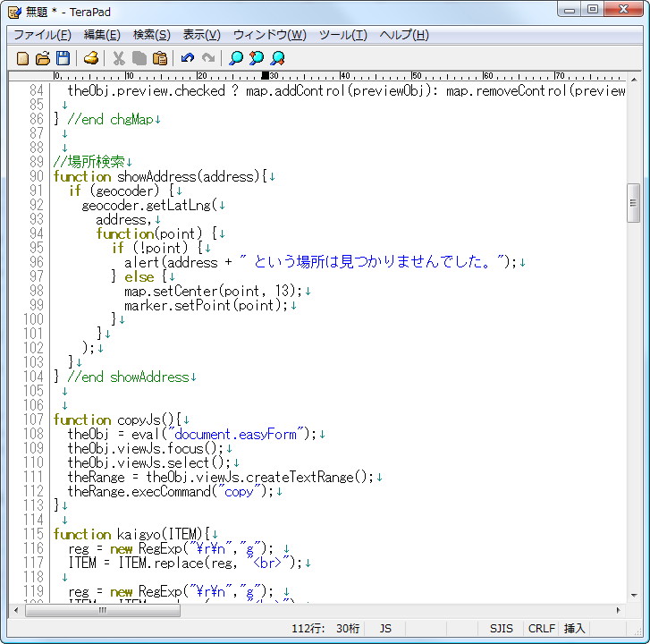Click the Paste clipboard icon
The image size is (650, 644).
coord(160,58)
